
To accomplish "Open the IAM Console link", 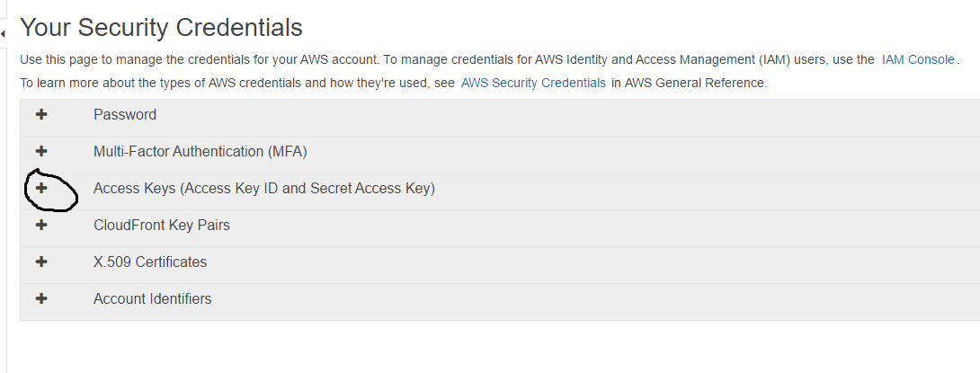I will [918, 60].
